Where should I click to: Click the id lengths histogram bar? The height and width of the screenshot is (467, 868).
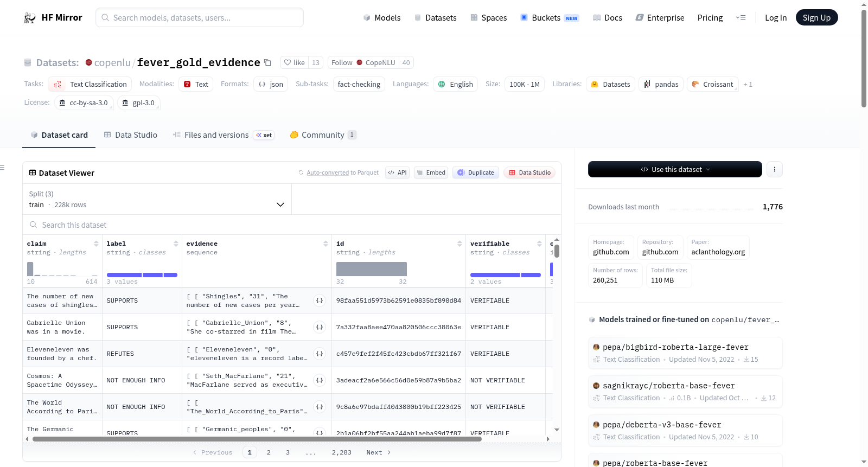coord(372,269)
